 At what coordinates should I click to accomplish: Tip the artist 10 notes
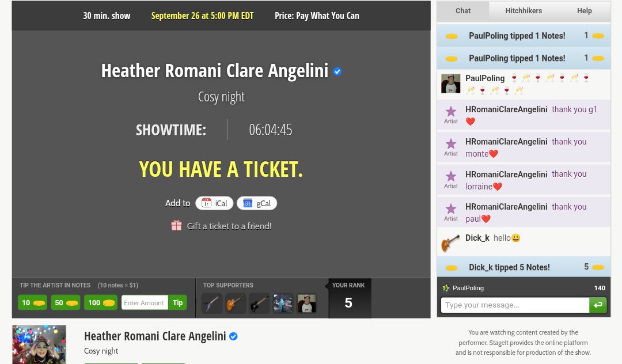click(32, 302)
